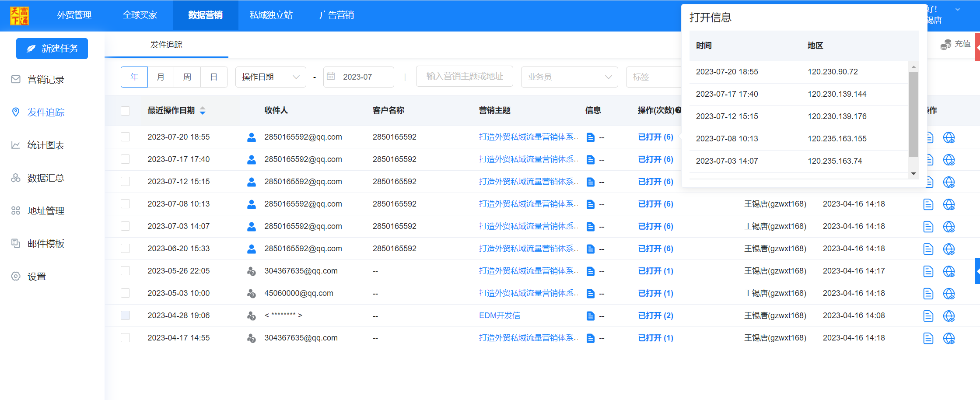Open globe icon for 2023-05-03 10:00 row
The width and height of the screenshot is (980, 400).
point(949,294)
